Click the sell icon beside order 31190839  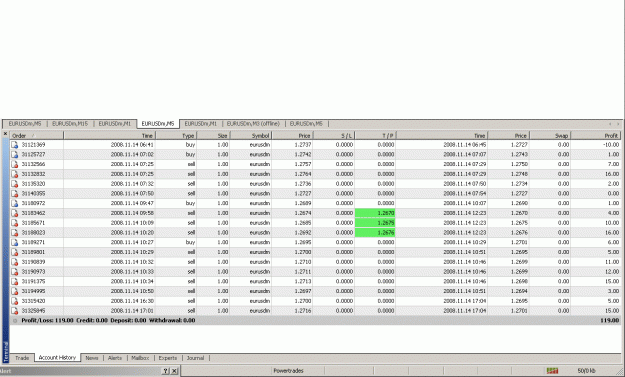pyautogui.click(x=15, y=262)
